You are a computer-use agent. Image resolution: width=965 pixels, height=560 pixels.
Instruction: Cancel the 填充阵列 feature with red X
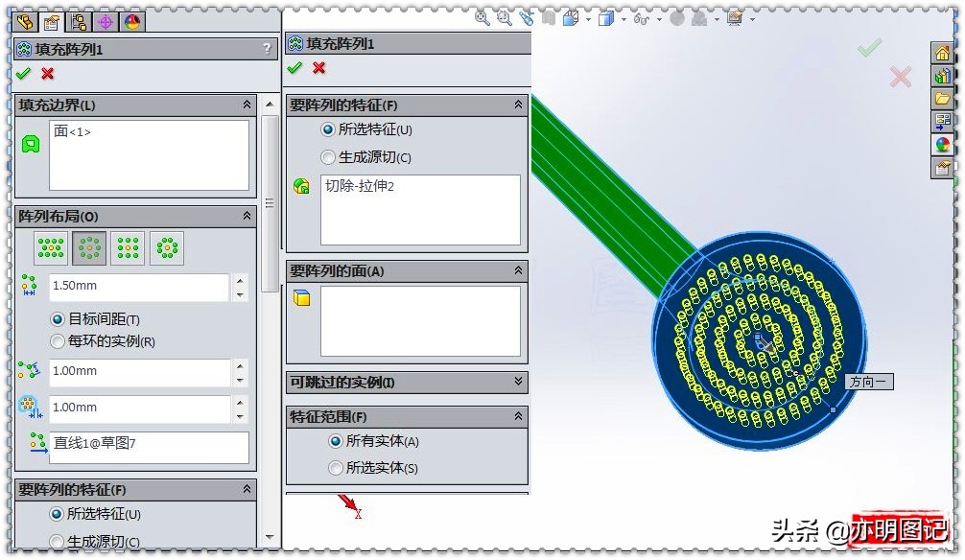tap(46, 73)
